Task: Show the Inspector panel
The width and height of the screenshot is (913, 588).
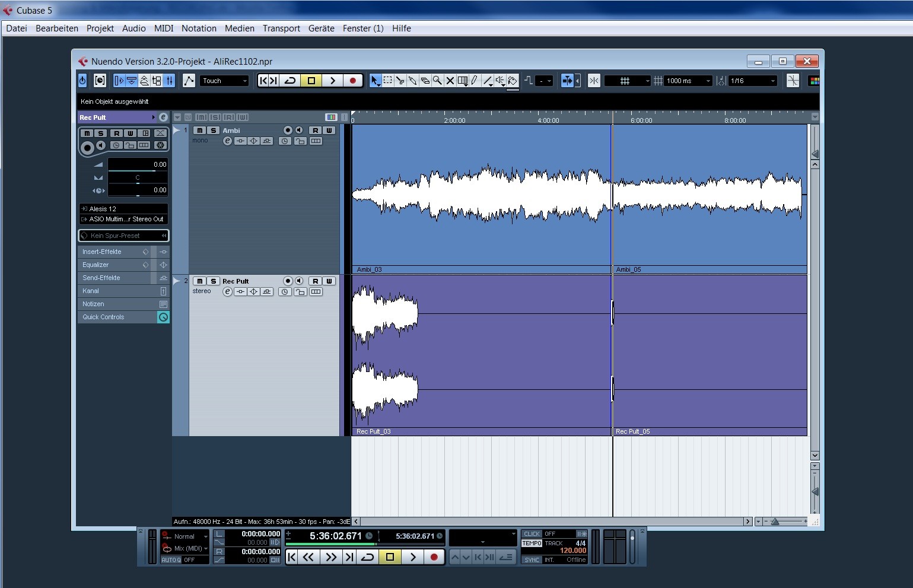Action: click(119, 81)
